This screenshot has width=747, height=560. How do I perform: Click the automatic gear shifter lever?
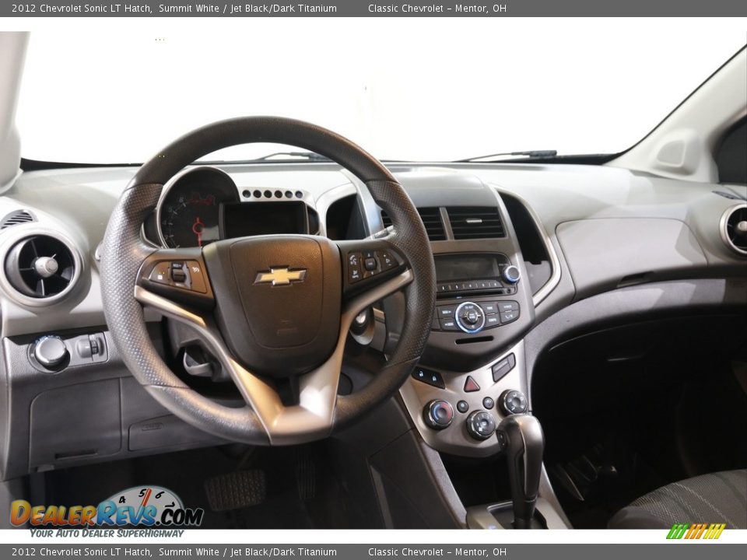(523, 469)
